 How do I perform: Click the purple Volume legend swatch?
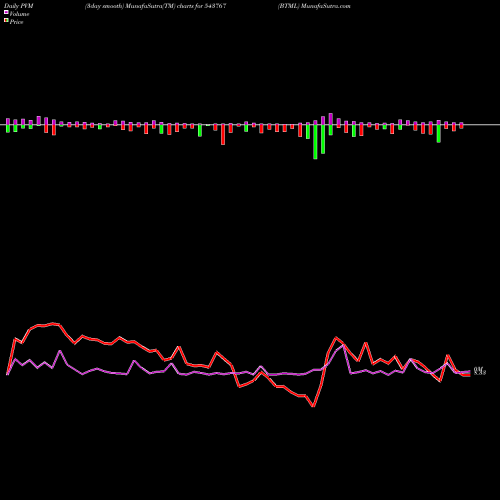(x=6, y=12)
